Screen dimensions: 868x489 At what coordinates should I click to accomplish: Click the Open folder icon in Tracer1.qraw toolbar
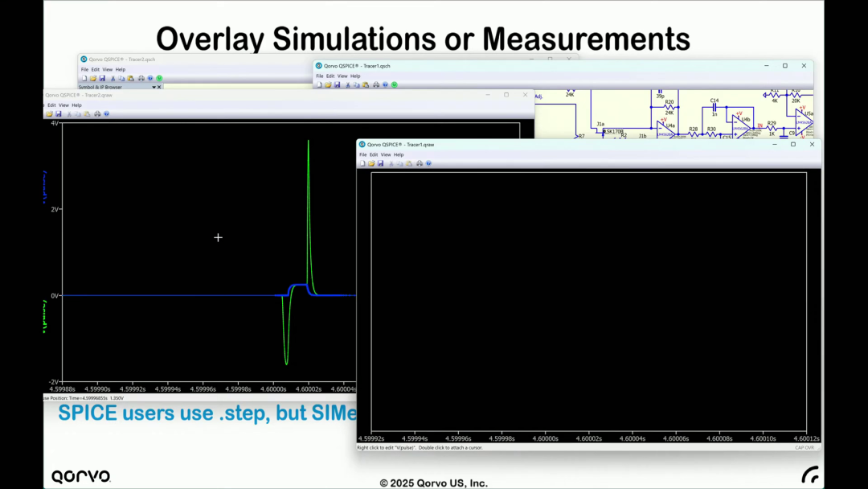[371, 164]
